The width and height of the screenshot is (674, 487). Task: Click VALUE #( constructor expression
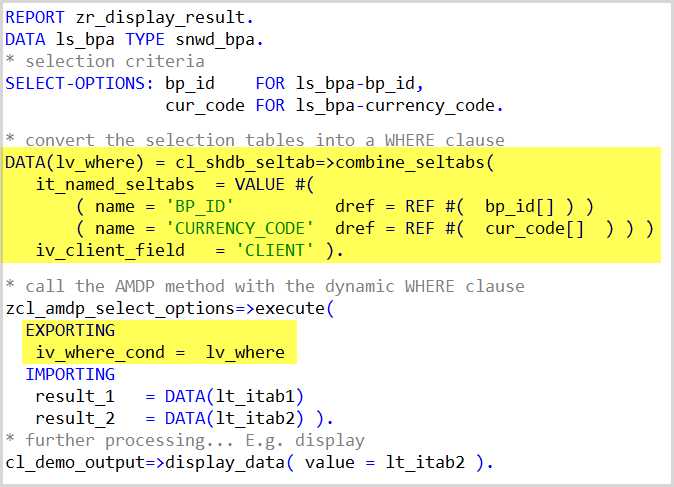275,185
